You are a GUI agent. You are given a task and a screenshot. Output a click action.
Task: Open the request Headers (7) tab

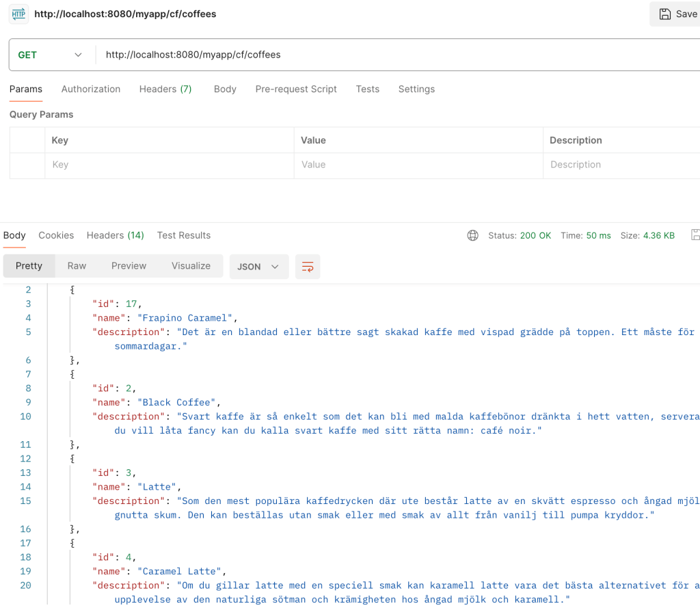coord(165,89)
